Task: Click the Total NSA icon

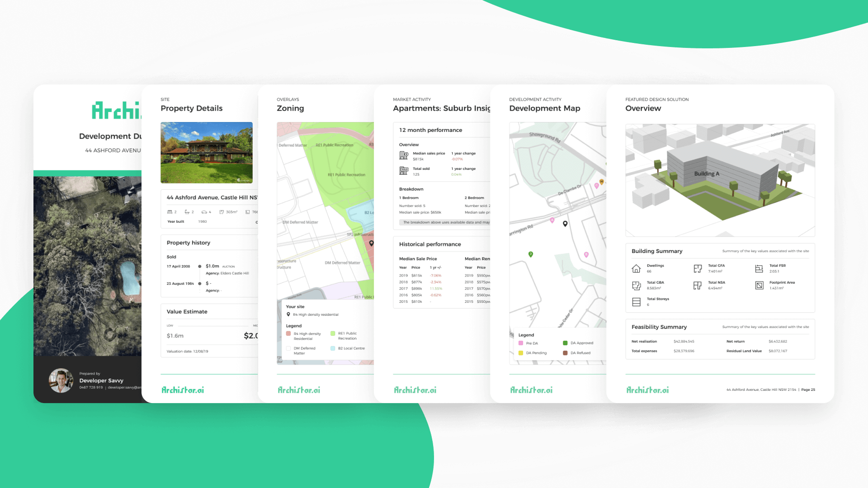Action: pyautogui.click(x=698, y=286)
